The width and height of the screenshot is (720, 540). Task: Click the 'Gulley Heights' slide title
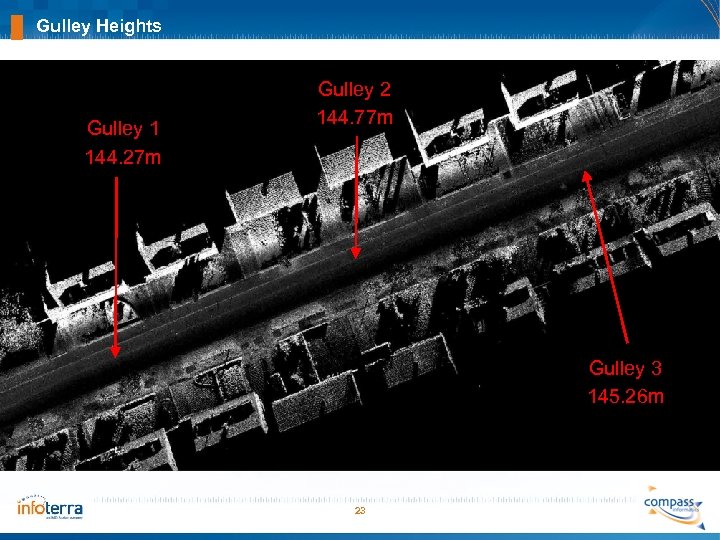(99, 26)
